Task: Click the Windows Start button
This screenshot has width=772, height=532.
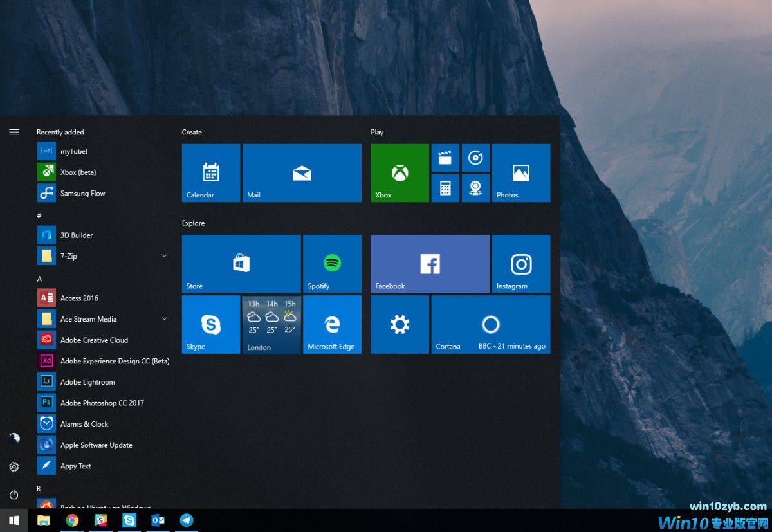Action: [14, 520]
